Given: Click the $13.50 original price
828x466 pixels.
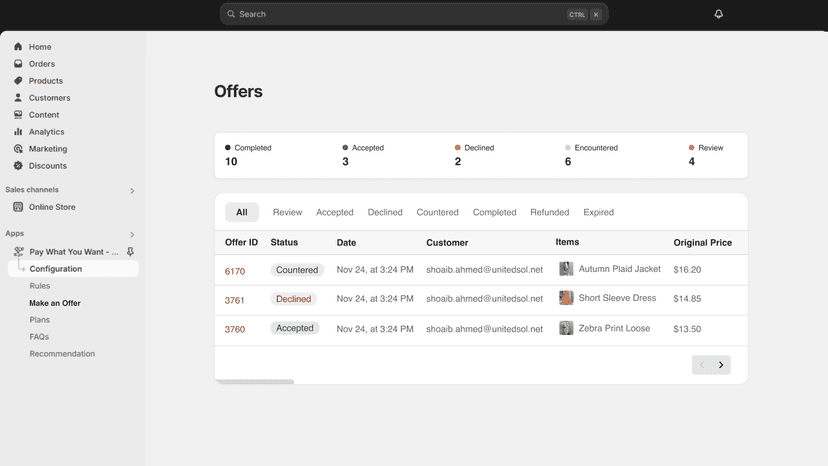Looking at the screenshot, I should pyautogui.click(x=687, y=329).
